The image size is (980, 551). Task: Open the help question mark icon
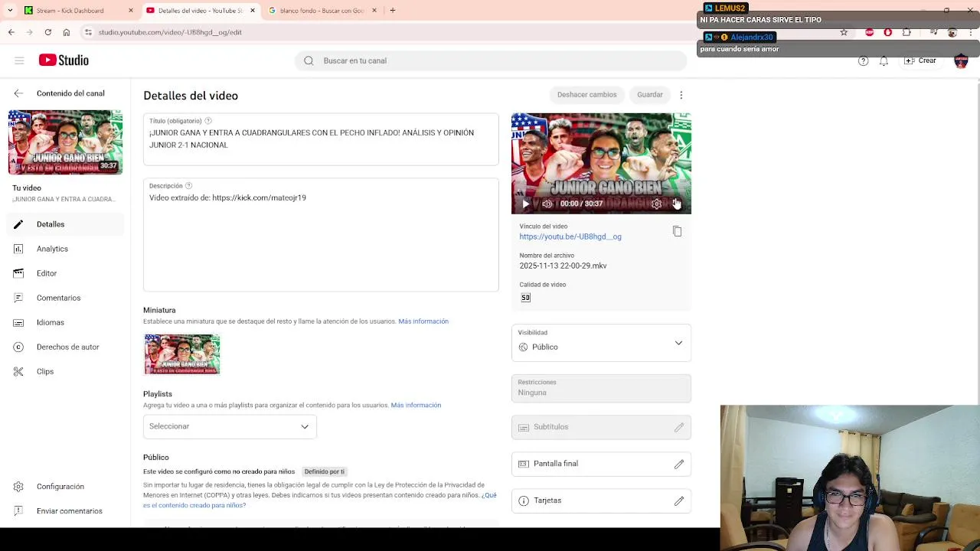tap(863, 61)
